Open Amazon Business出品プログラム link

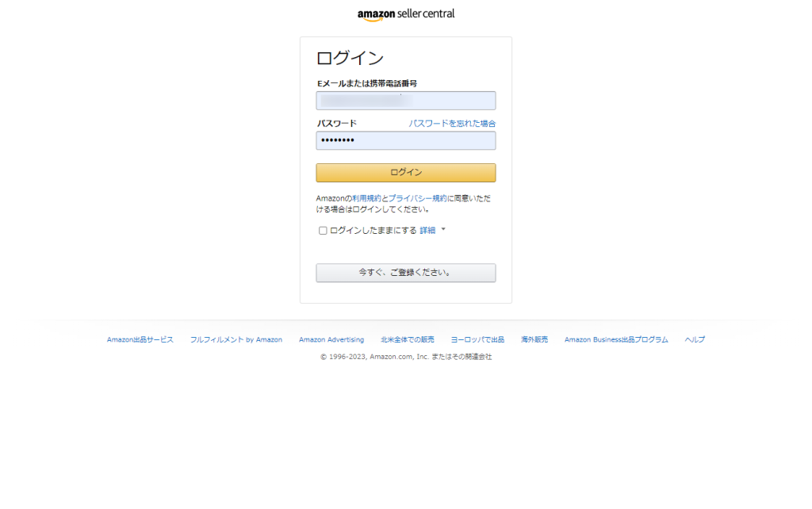pos(616,340)
